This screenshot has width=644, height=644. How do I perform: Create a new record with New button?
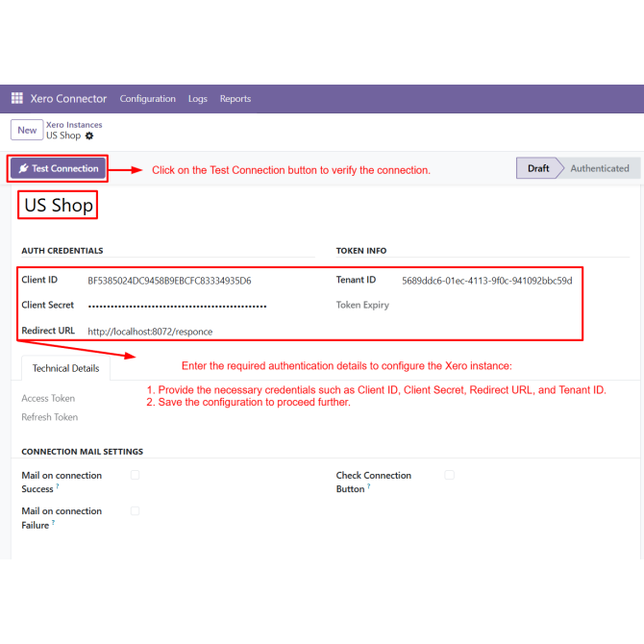point(27,130)
